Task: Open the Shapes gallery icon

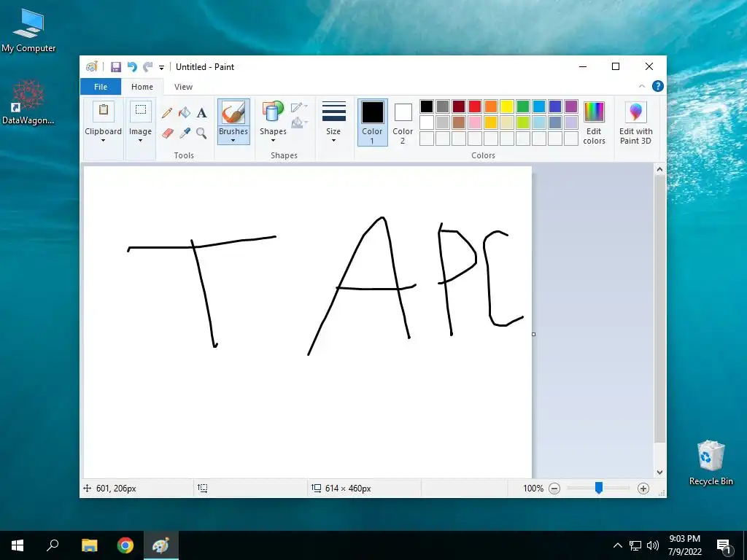Action: (x=273, y=112)
